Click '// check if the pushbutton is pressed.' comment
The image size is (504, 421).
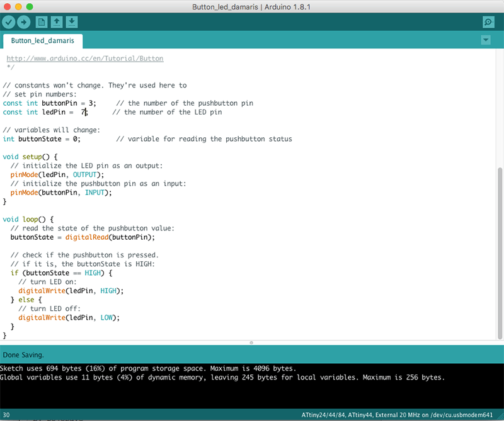(84, 255)
